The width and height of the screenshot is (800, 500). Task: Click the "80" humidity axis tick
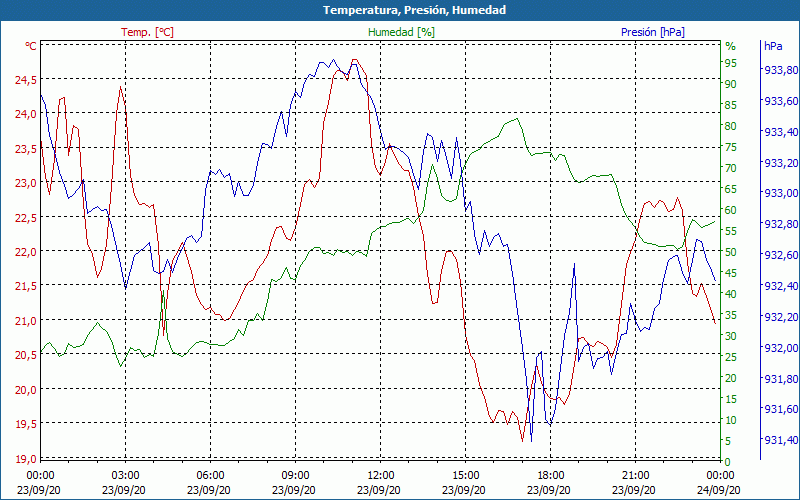[731, 126]
